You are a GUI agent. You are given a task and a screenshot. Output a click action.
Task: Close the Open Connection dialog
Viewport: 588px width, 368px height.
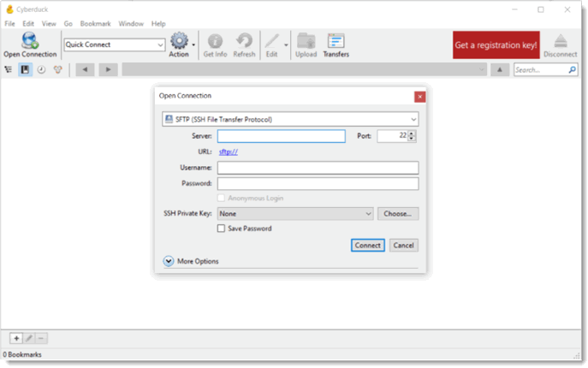(420, 97)
